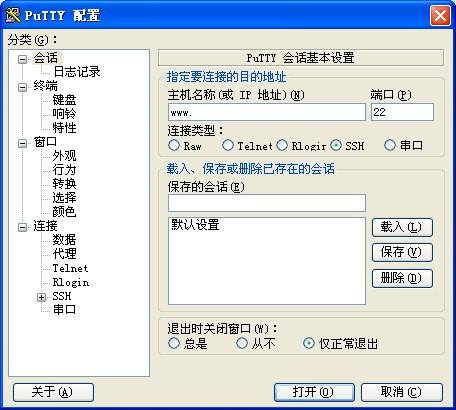
Task: Click the 载入(L) button
Action: [402, 227]
